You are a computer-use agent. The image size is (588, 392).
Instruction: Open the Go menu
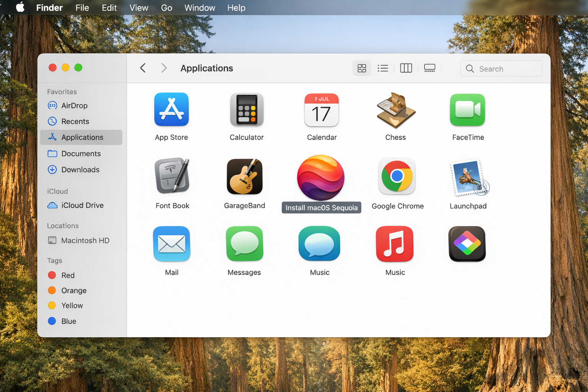pyautogui.click(x=167, y=8)
